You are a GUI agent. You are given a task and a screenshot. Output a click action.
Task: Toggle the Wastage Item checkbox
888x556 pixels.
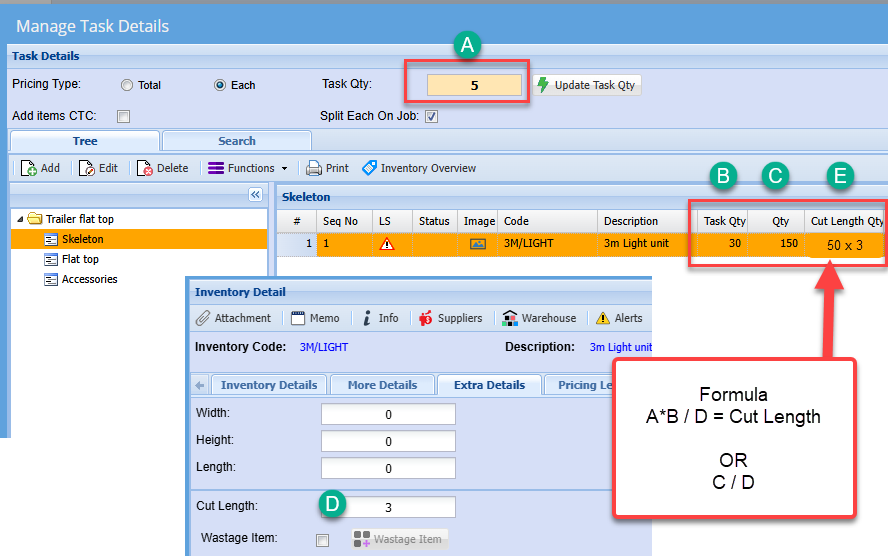coord(322,540)
